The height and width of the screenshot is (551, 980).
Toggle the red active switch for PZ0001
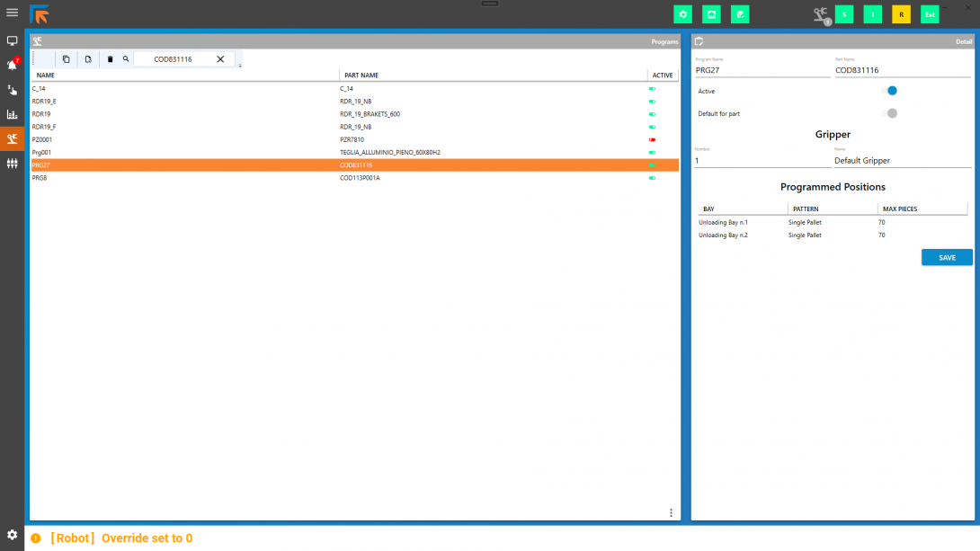coord(652,140)
